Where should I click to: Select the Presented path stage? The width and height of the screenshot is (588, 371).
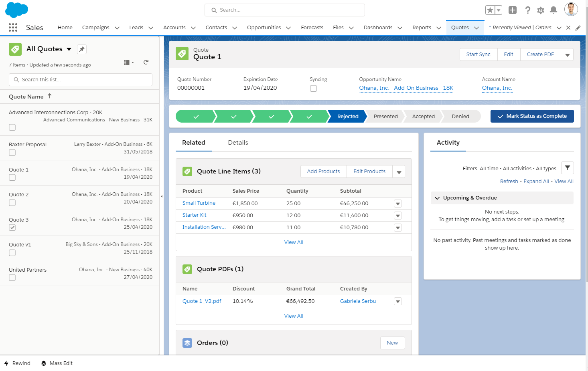click(385, 116)
